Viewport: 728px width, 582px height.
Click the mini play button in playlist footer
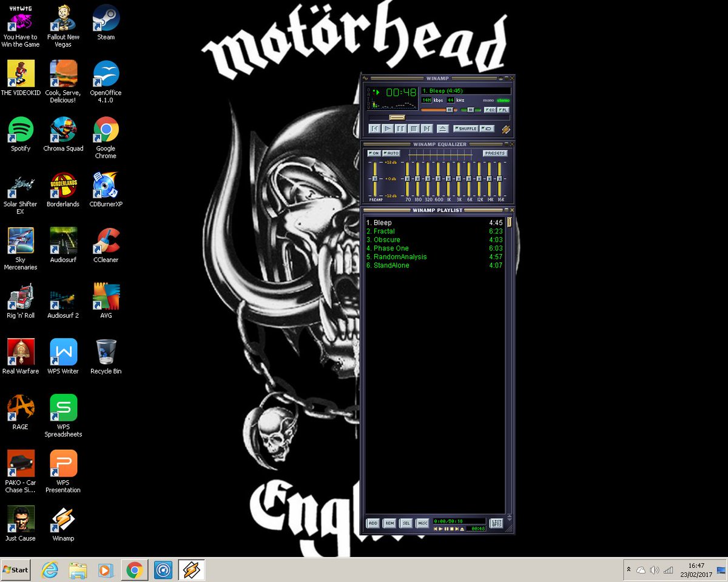pos(440,529)
